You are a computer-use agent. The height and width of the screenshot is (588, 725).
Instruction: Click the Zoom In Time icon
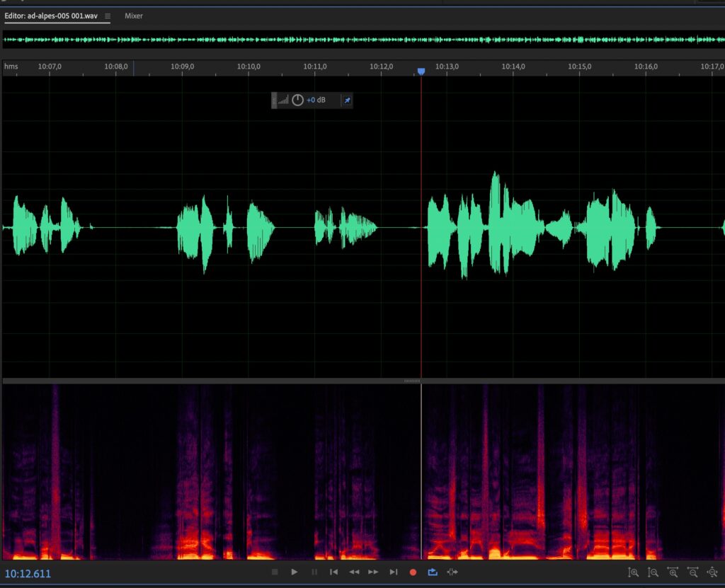coord(673,572)
